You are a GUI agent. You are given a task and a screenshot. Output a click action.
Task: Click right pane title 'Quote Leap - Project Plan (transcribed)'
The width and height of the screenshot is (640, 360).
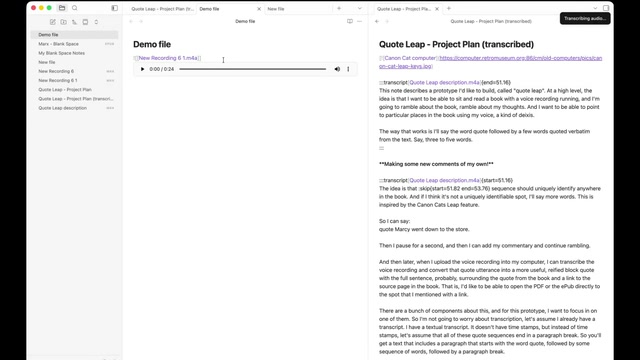point(491,21)
